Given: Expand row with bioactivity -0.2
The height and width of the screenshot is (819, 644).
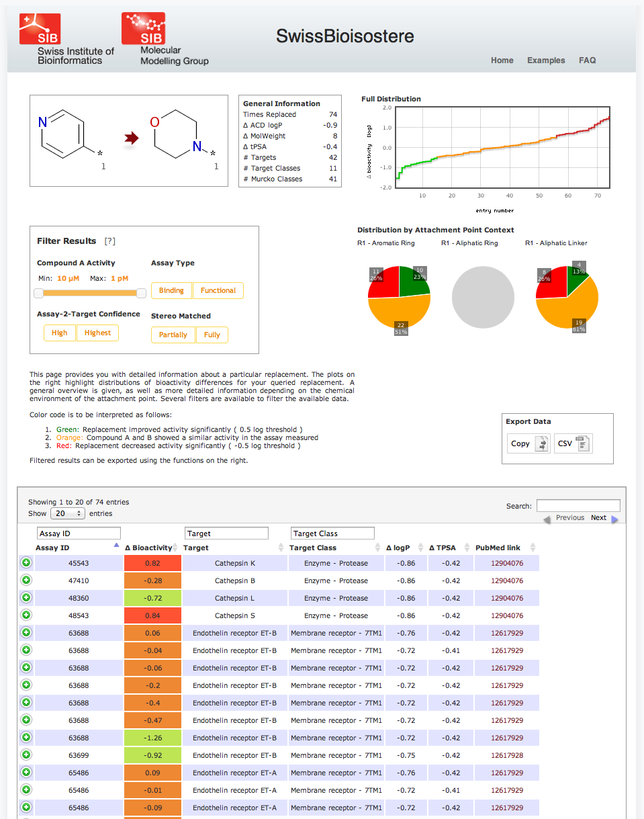Looking at the screenshot, I should (26, 685).
